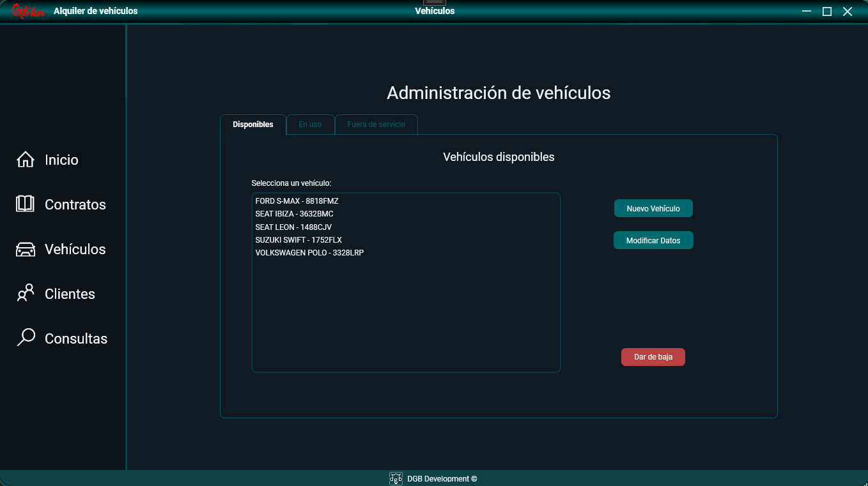Screen dimensions: 868x486
Task: Open the Fuera de servicio tab
Action: coord(376,125)
